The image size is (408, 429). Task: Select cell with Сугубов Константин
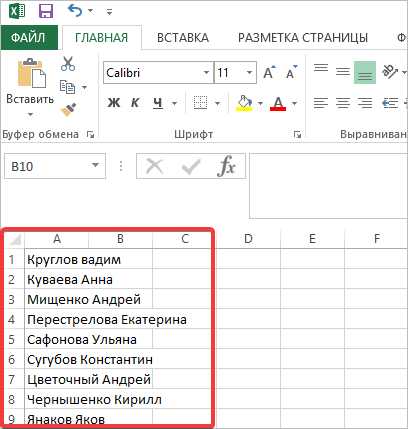pos(57,359)
